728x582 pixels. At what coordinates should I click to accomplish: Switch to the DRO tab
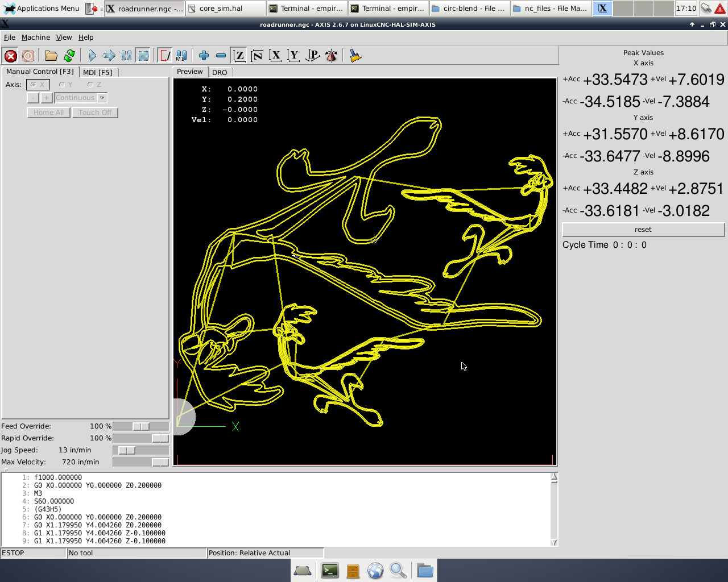[220, 72]
